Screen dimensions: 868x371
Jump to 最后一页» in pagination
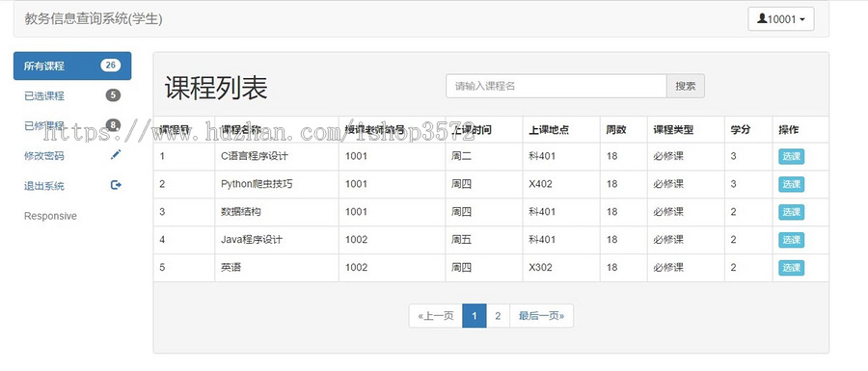(541, 316)
